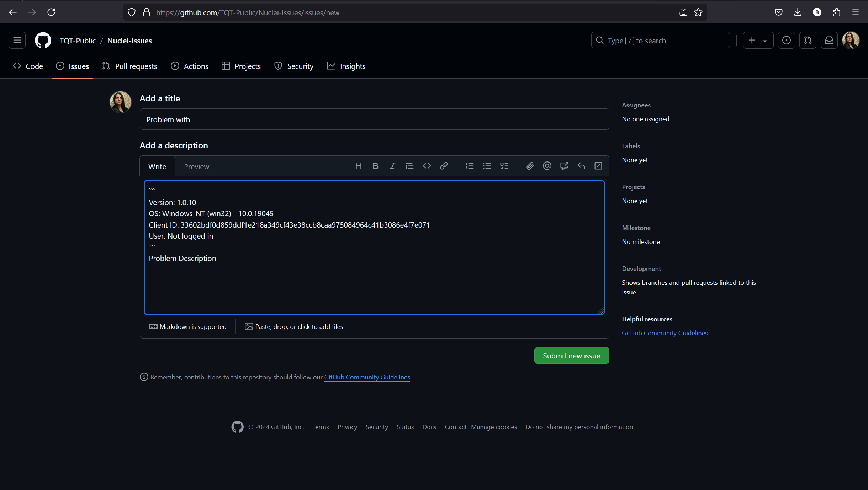Click Submit new issue button
The image size is (868, 490).
click(572, 356)
